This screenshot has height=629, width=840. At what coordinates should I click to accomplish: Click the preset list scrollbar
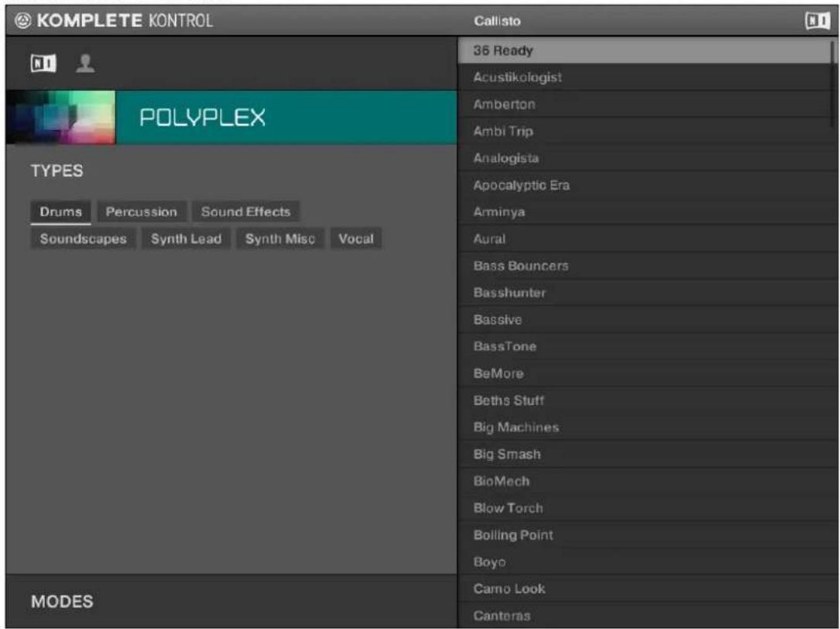tap(832, 84)
